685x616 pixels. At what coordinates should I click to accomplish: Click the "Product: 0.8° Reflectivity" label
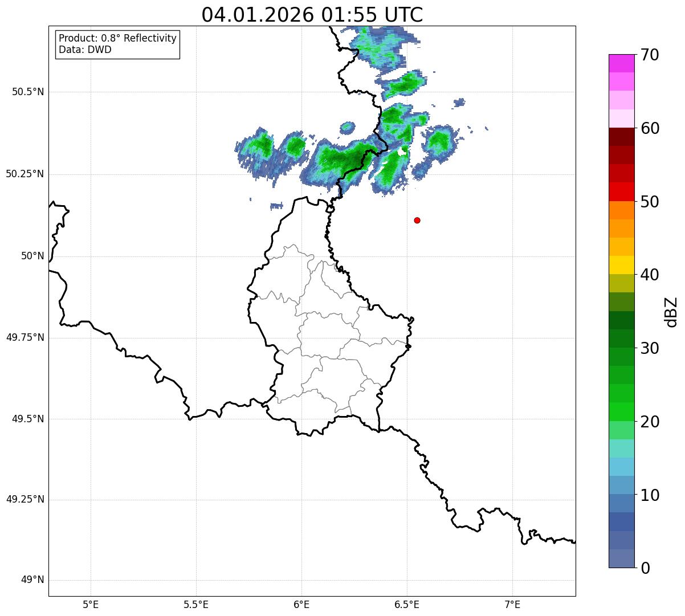pyautogui.click(x=118, y=38)
